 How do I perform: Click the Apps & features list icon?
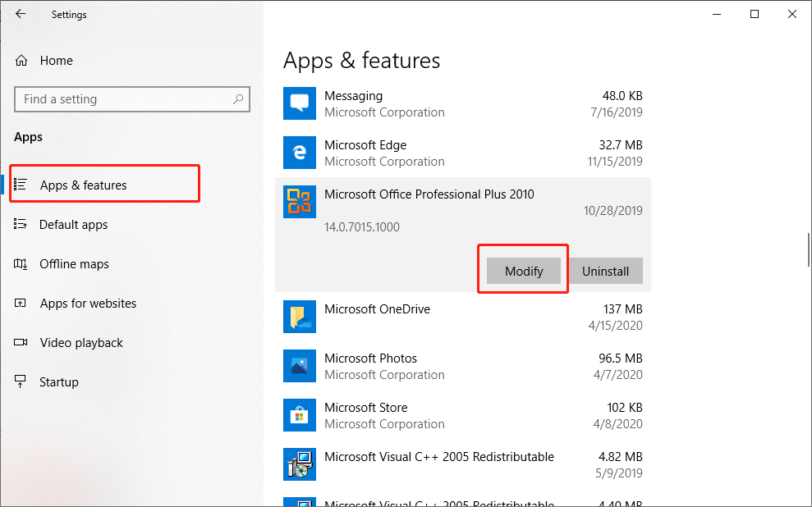[21, 184]
